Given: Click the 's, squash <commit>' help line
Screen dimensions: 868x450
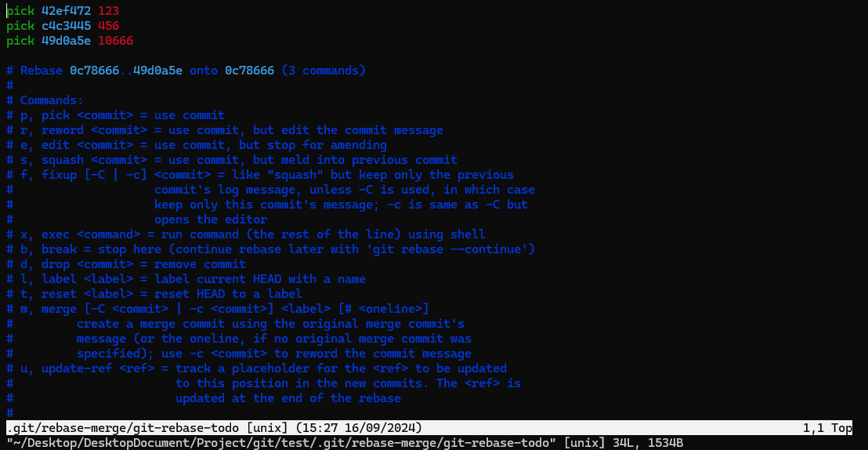Looking at the screenshot, I should [232, 160].
